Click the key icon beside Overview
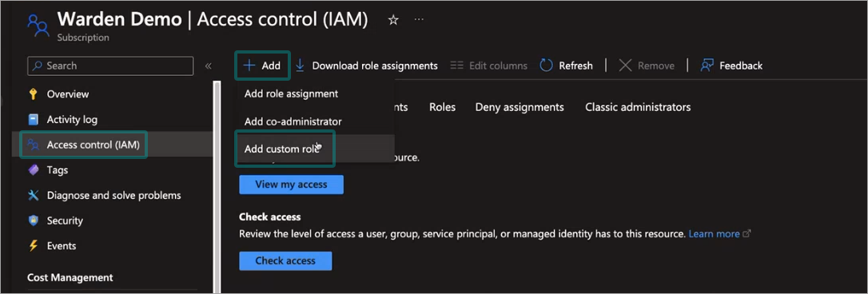Image resolution: width=868 pixels, height=294 pixels. click(34, 94)
